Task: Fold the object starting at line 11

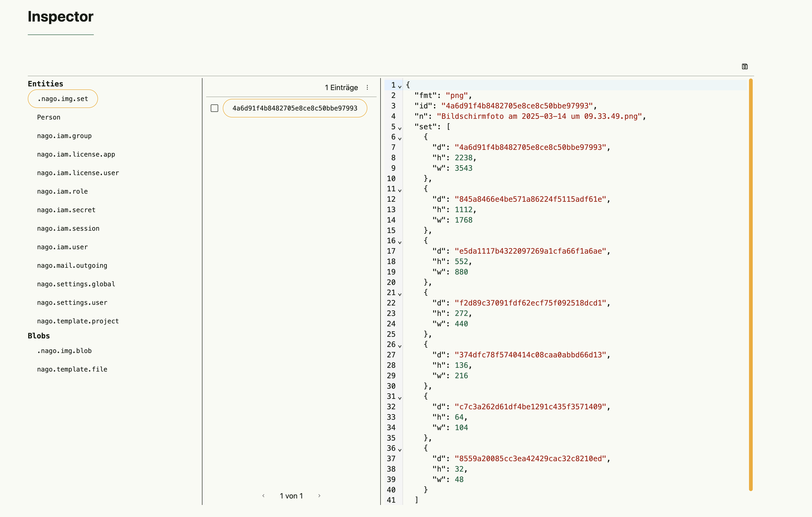Action: [x=400, y=191]
